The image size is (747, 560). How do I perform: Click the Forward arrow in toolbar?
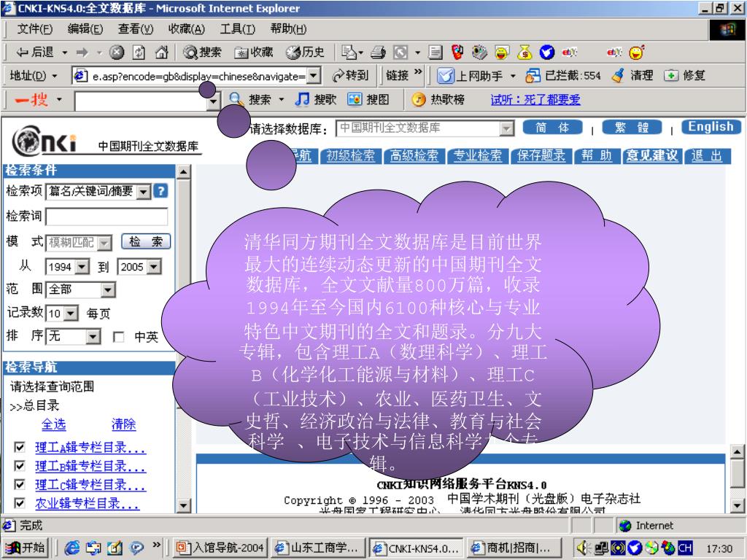(82, 52)
